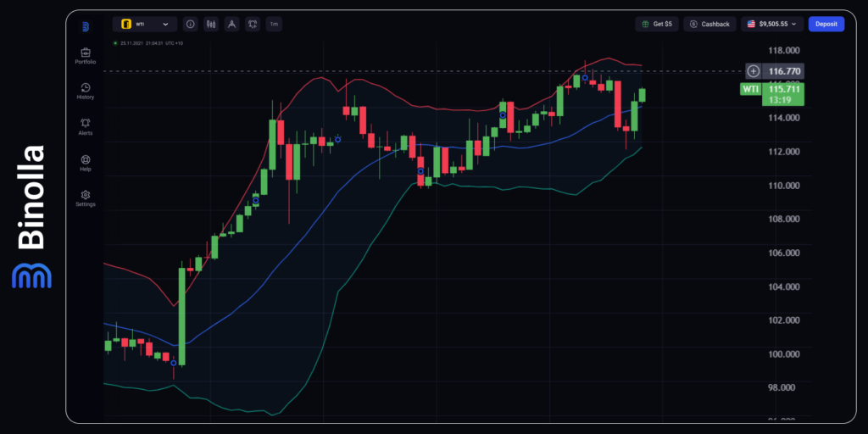
Task: Open the Cashback button
Action: click(x=709, y=24)
